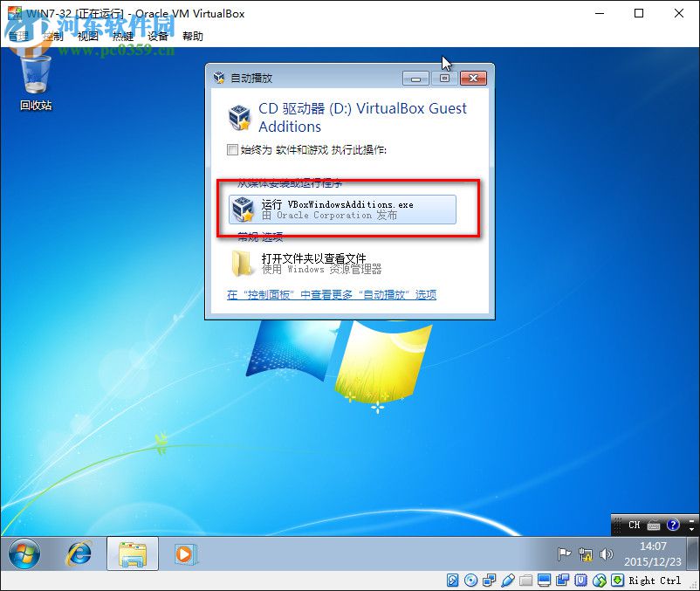Open the 帮助 menu

[192, 36]
